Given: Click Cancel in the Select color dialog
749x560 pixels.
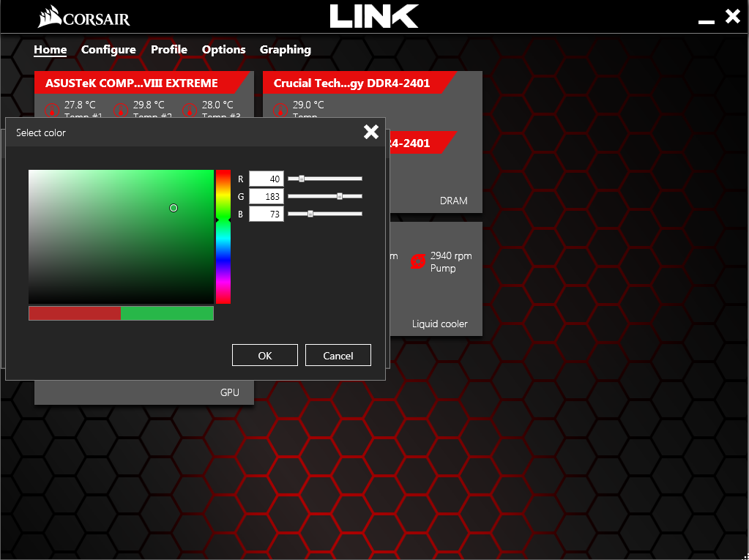Looking at the screenshot, I should pyautogui.click(x=338, y=355).
